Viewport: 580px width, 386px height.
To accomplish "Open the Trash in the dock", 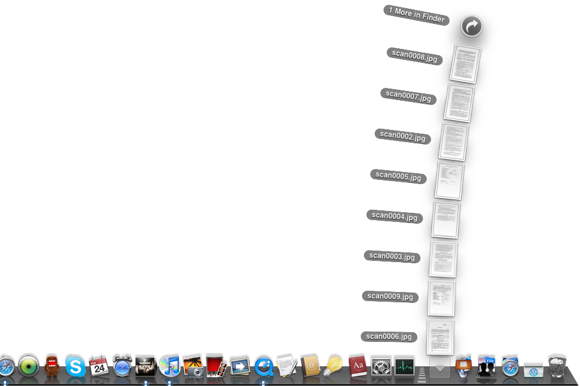I will tap(557, 366).
